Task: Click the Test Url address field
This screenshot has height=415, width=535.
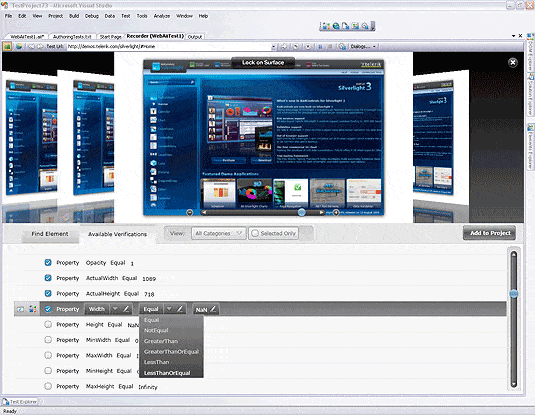Action: pyautogui.click(x=169, y=46)
